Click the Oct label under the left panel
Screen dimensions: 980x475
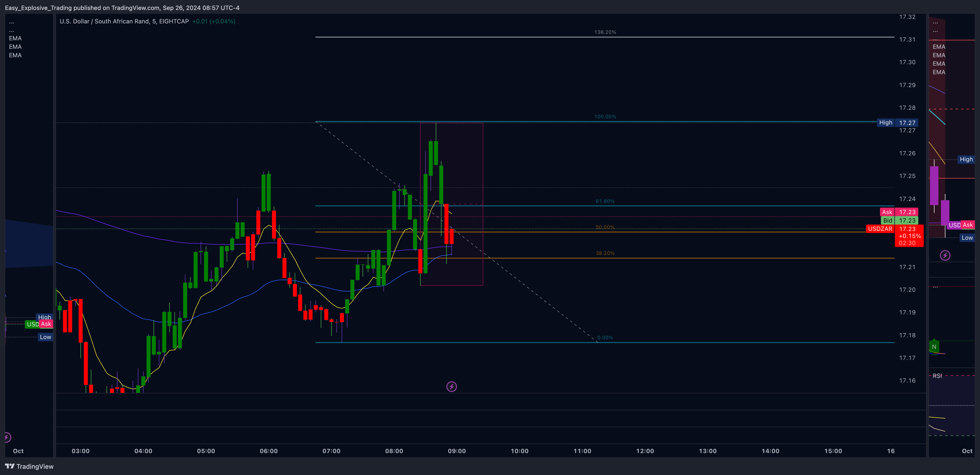click(x=18, y=451)
